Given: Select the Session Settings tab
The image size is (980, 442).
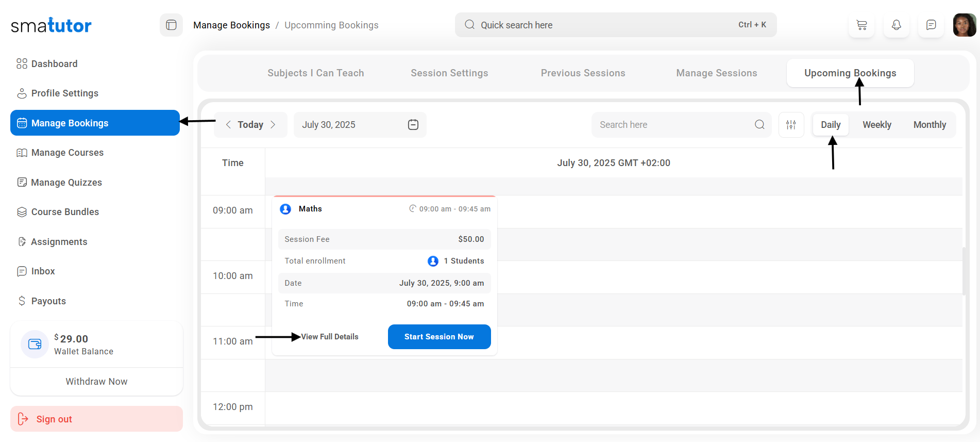Looking at the screenshot, I should pyautogui.click(x=449, y=73).
